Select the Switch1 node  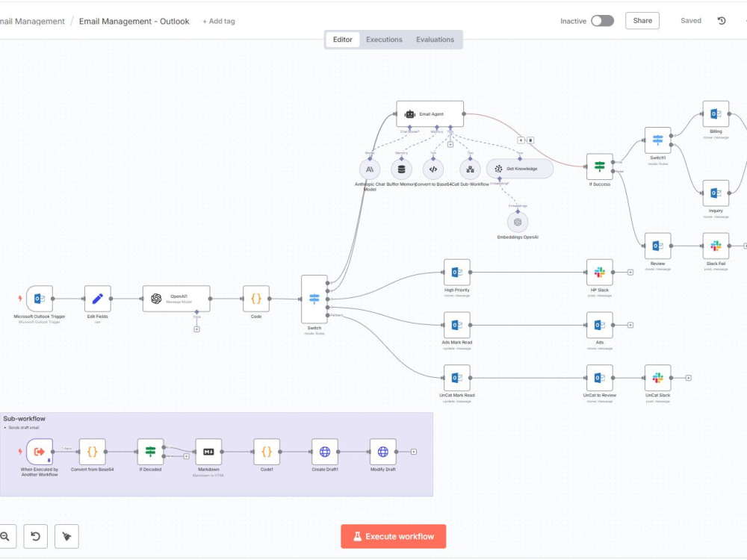658,140
